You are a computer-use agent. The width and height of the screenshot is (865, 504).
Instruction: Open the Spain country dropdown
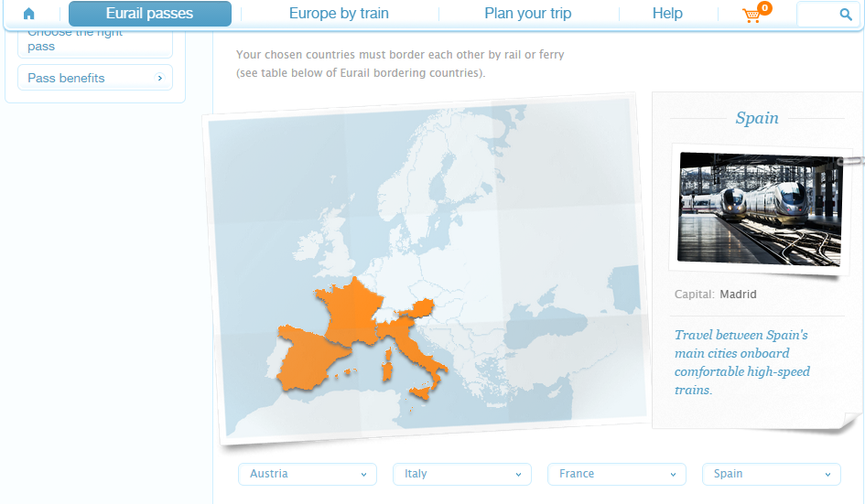pyautogui.click(x=772, y=474)
